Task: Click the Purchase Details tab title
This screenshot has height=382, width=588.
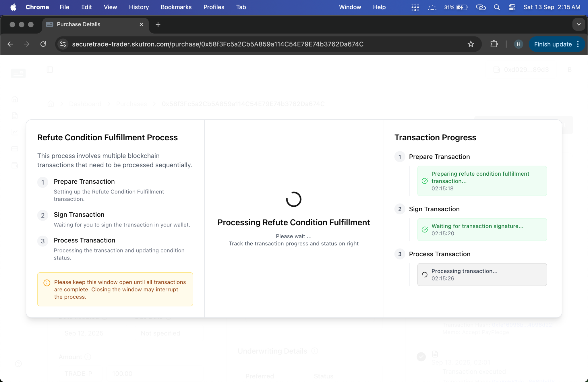Action: point(78,24)
